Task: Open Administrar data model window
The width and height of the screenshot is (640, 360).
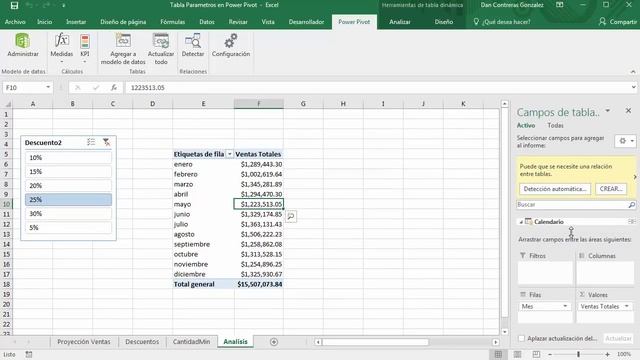Action: (22, 45)
